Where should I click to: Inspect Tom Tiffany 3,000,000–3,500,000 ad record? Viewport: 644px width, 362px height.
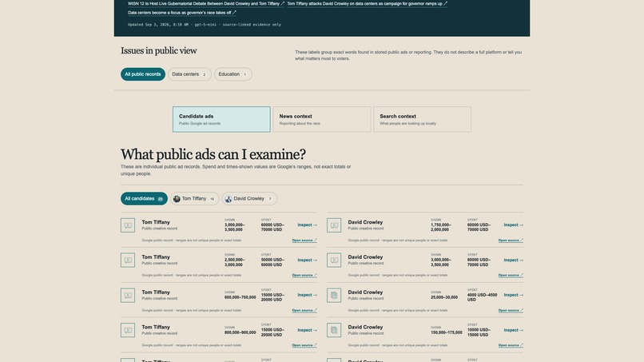point(307,225)
